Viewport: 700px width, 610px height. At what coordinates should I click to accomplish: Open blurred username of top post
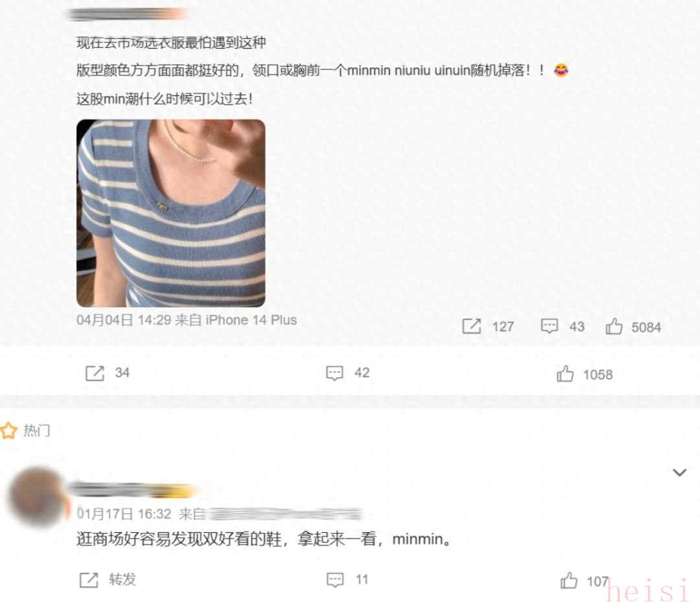128,14
